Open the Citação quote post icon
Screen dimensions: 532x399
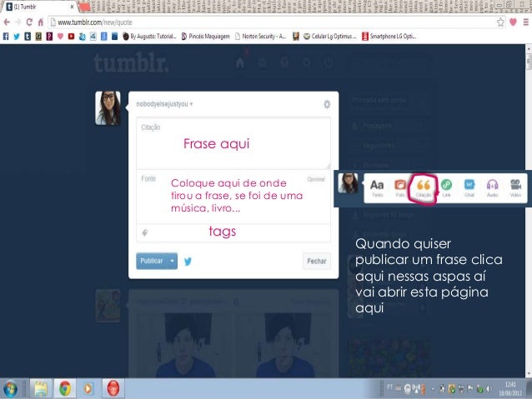424,188
